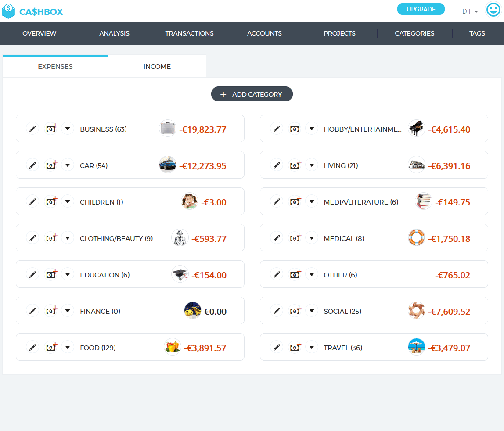The width and height of the screenshot is (504, 431).
Task: Click the add-money icon for Social
Action: click(295, 311)
